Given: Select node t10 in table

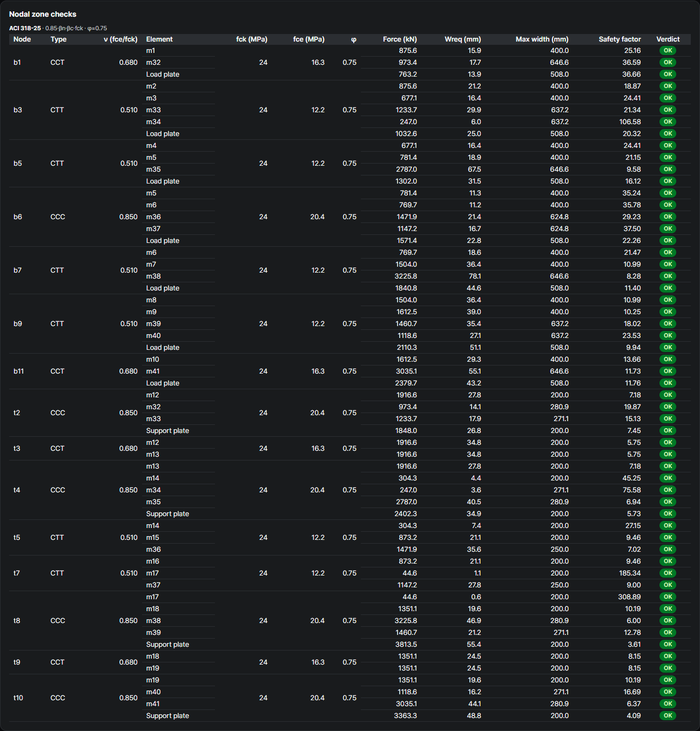Looking at the screenshot, I should (x=18, y=698).
